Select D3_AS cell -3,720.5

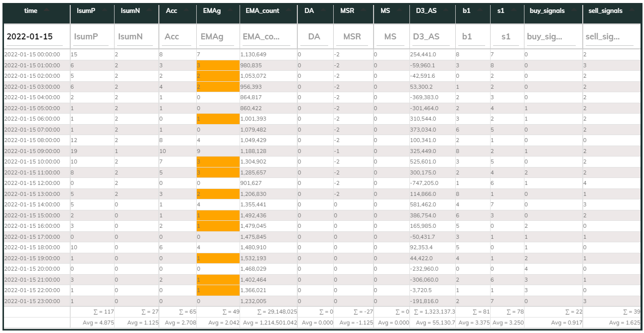pyautogui.click(x=432, y=290)
